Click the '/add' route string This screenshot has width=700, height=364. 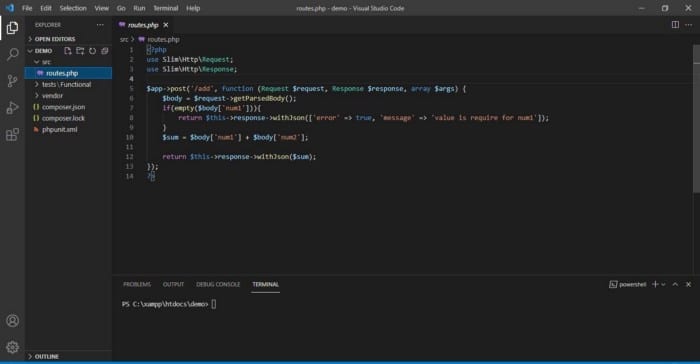tap(201, 89)
